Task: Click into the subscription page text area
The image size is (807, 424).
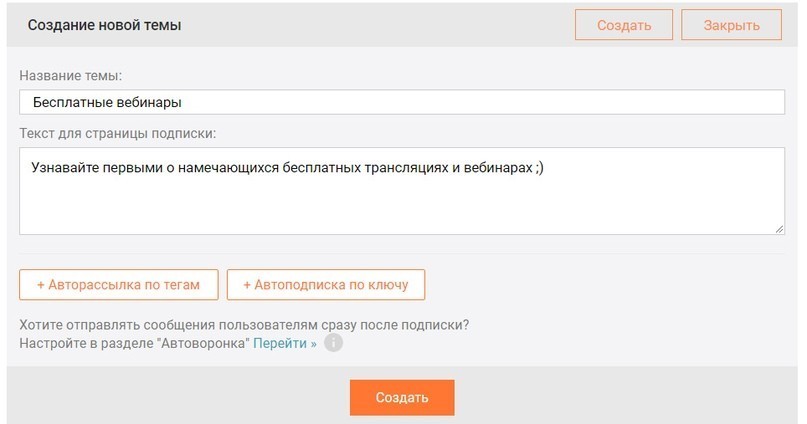Action: [402, 191]
